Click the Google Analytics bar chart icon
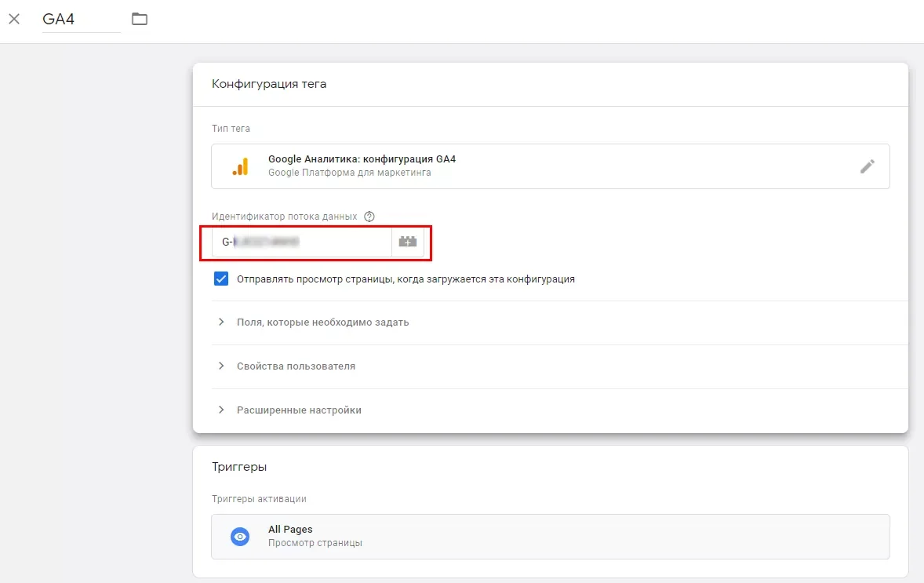The image size is (924, 583). (x=241, y=166)
